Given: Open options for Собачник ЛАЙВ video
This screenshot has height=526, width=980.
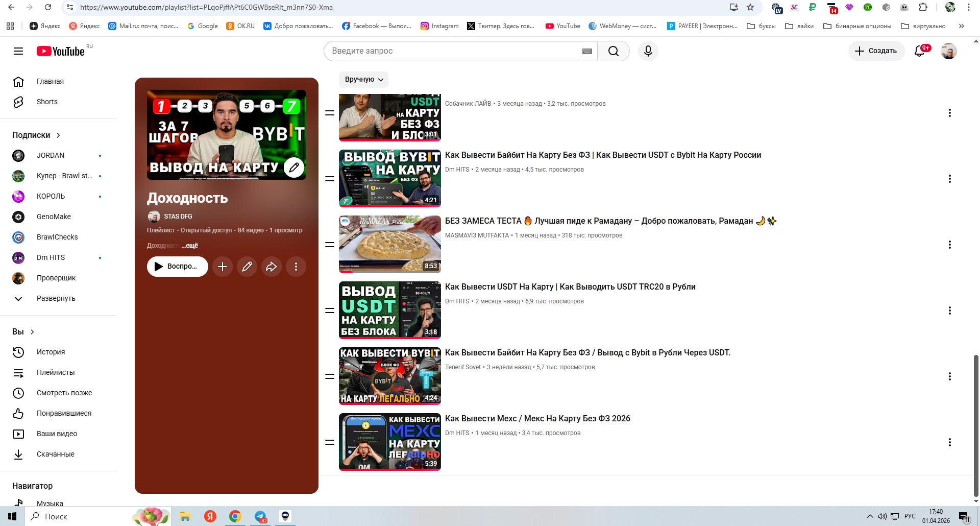Looking at the screenshot, I should 950,113.
